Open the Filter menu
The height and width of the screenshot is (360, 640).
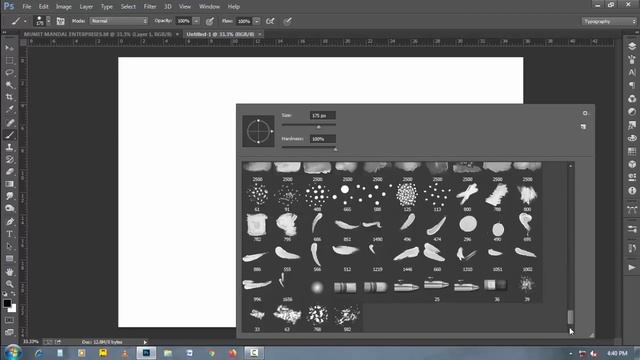[149, 7]
